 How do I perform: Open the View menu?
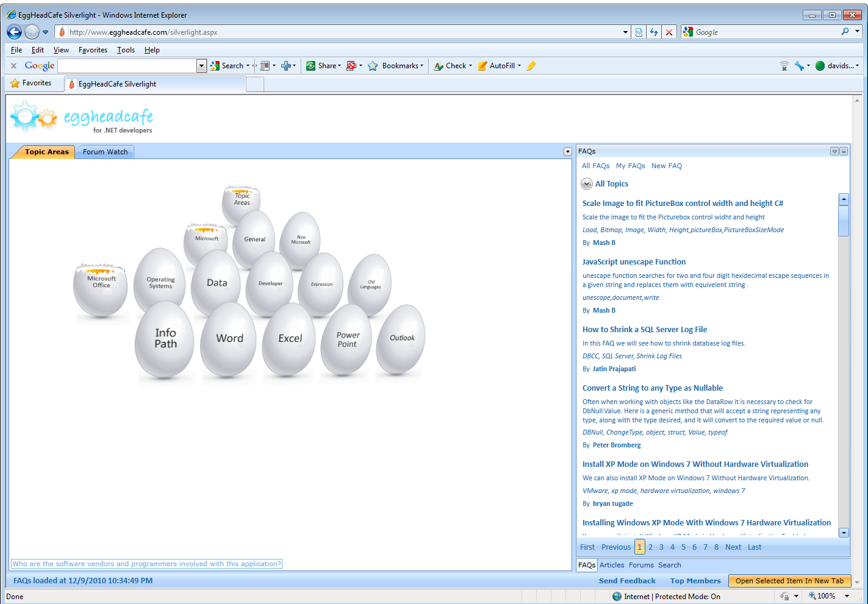[x=61, y=50]
